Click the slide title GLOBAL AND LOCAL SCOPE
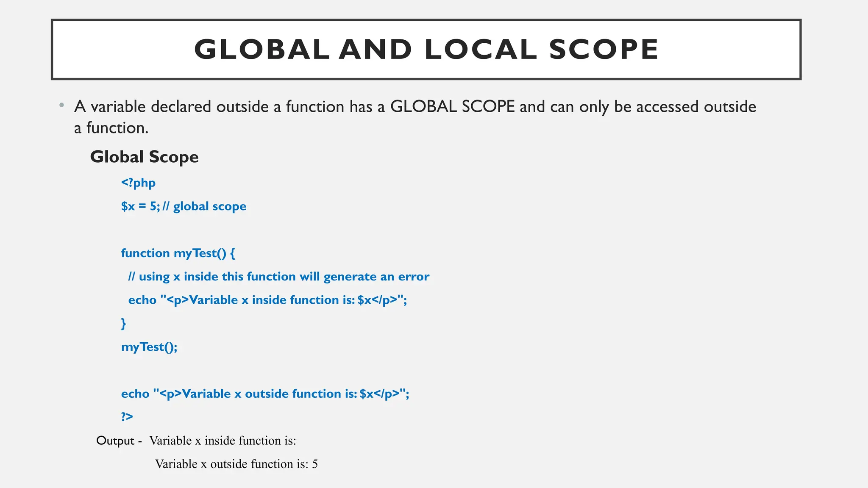The width and height of the screenshot is (868, 488). [426, 50]
